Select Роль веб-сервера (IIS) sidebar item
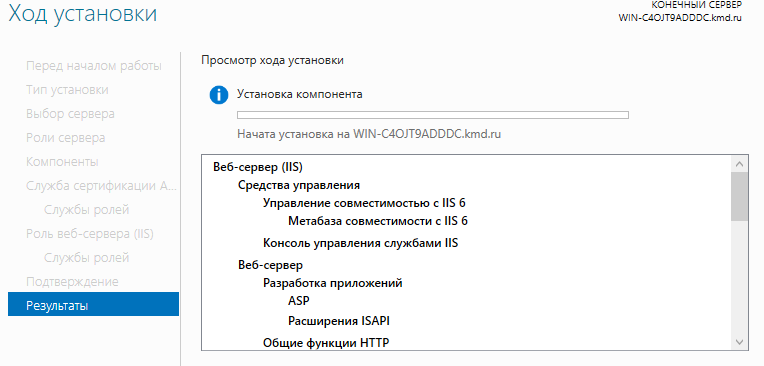 [x=90, y=234]
